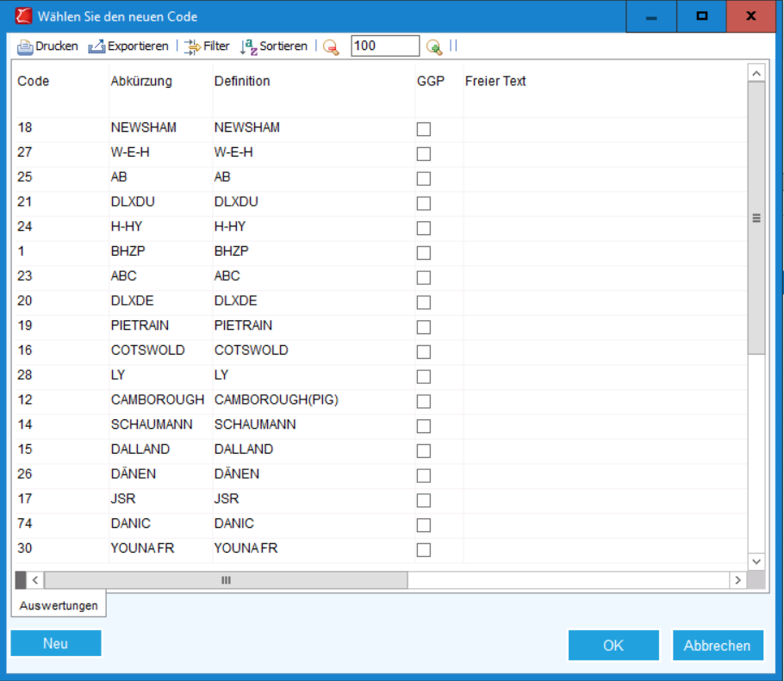Open the Filter tool

(207, 46)
